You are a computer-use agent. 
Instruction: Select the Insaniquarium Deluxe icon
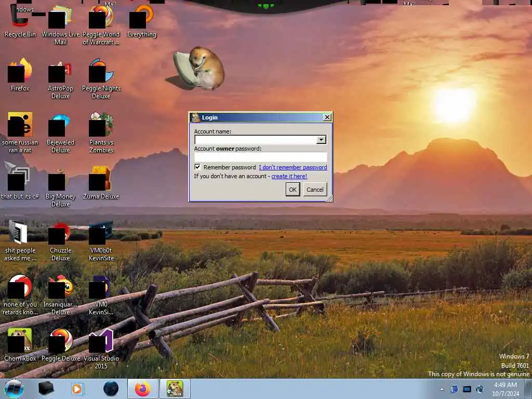[60, 295]
